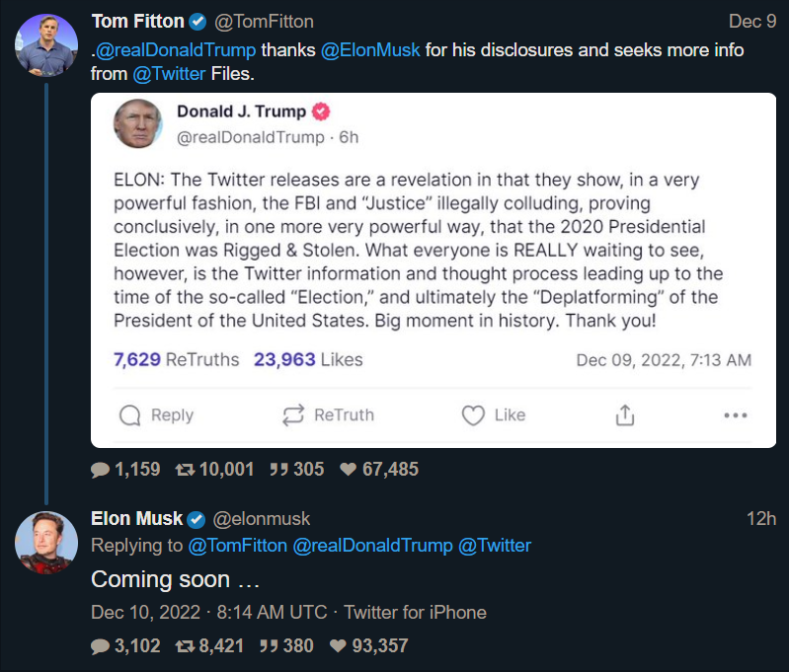Image resolution: width=789 pixels, height=672 pixels.
Task: Open Elon Musk's avatar thumbnail
Action: [x=46, y=542]
